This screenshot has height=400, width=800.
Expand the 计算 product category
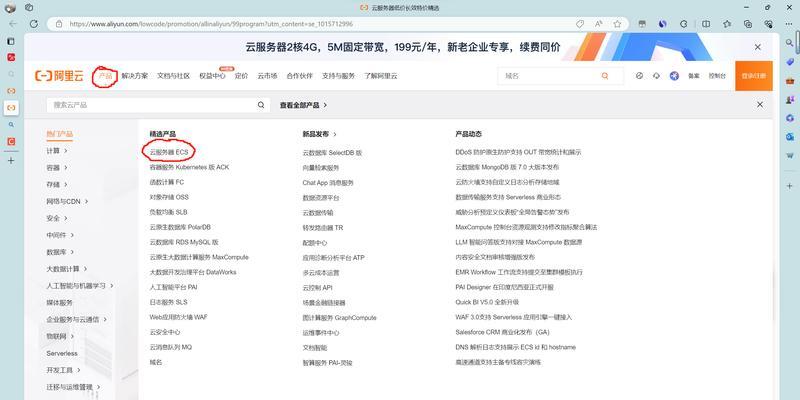[57, 151]
